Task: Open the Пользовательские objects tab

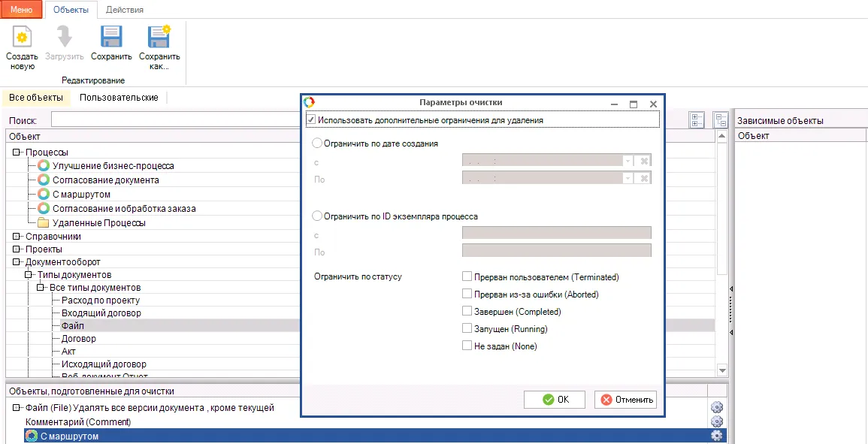Action: pyautogui.click(x=119, y=98)
